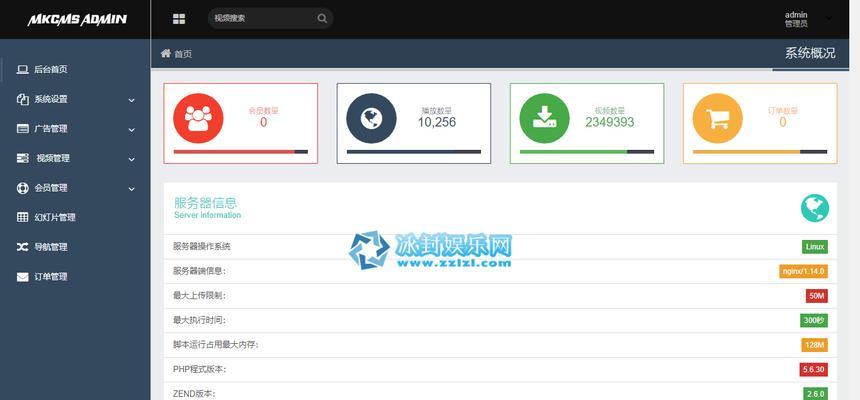Click the PHP程式版本 row label
The height and width of the screenshot is (400, 860).
click(x=200, y=369)
